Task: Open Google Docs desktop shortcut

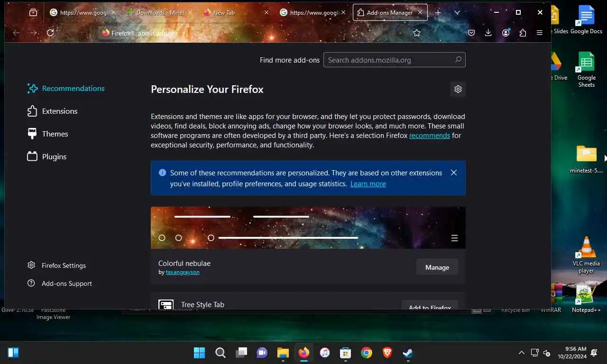Action: point(586,20)
